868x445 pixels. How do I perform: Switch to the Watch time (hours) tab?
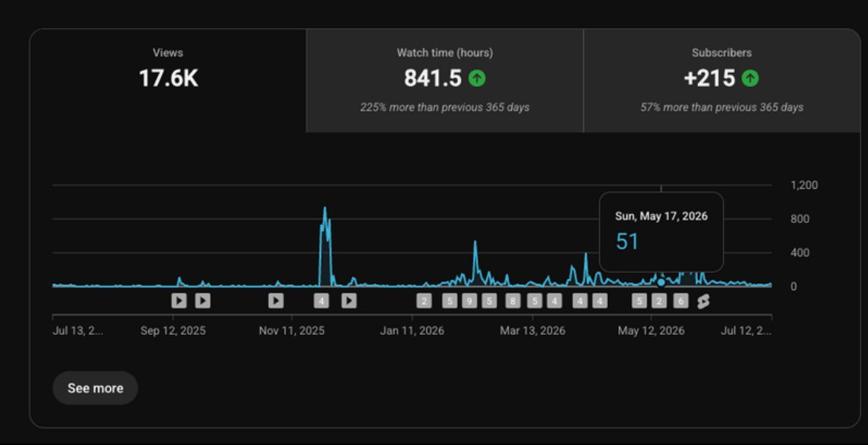pos(445,80)
